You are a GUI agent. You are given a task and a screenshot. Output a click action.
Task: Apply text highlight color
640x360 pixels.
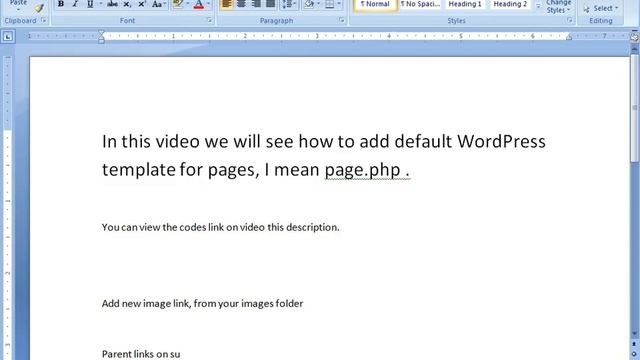(178, 4)
